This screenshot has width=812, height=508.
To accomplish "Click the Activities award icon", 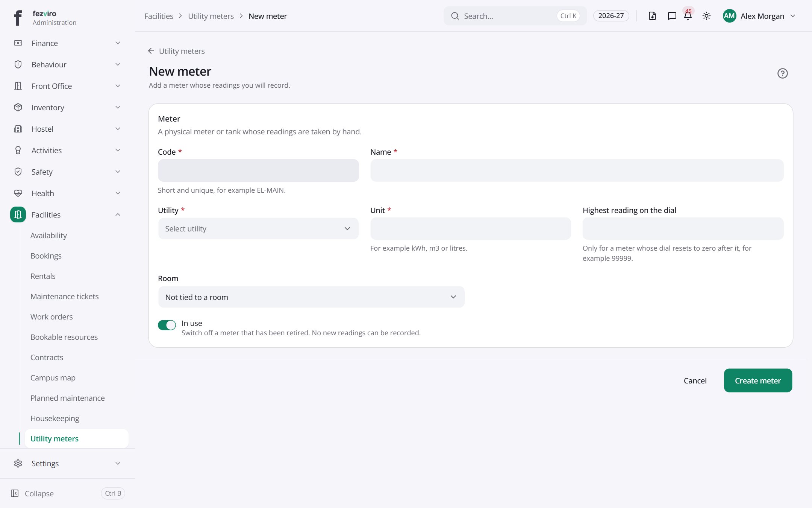I will (18, 150).
